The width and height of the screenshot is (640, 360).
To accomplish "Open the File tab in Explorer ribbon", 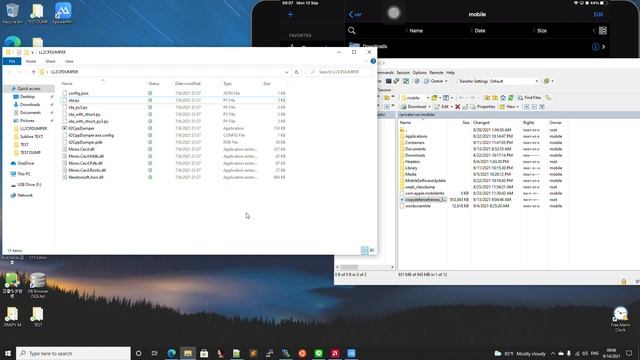I will 12,61.
